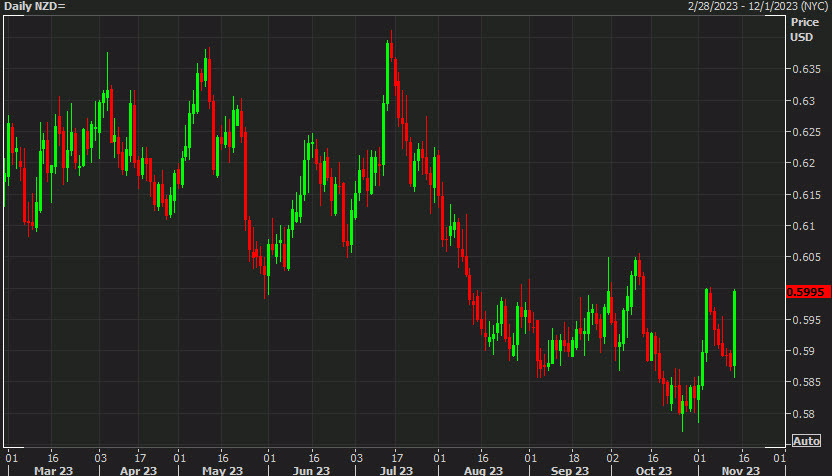
Task: Click the Auto scale button
Action: click(806, 440)
